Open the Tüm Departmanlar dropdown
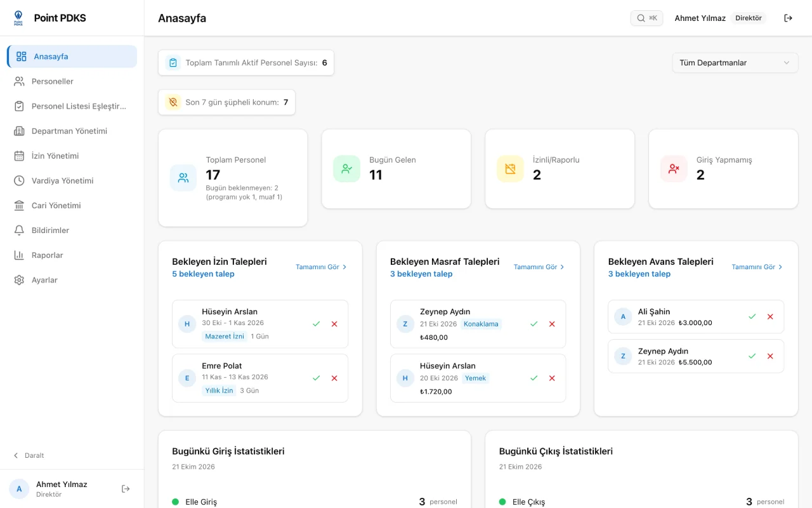The width and height of the screenshot is (812, 508). [x=735, y=63]
